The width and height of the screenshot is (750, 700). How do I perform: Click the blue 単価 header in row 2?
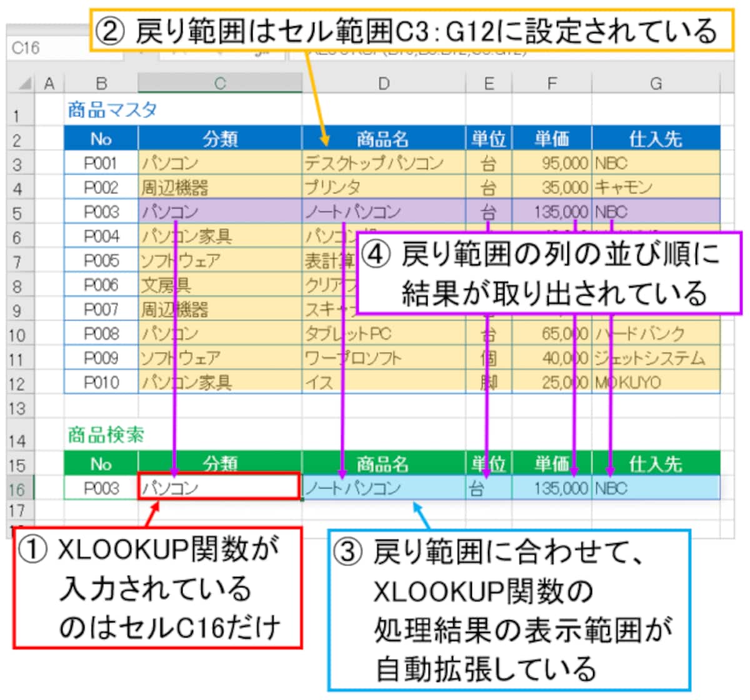coord(552,139)
